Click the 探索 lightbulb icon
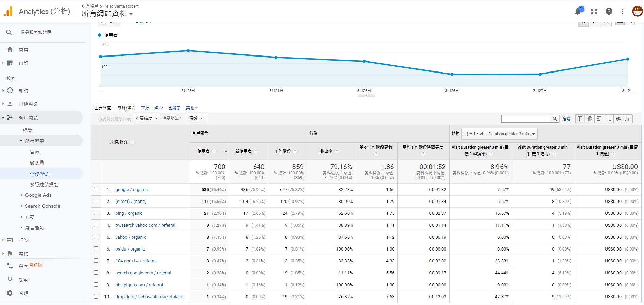The image size is (644, 305). pyautogui.click(x=10, y=280)
